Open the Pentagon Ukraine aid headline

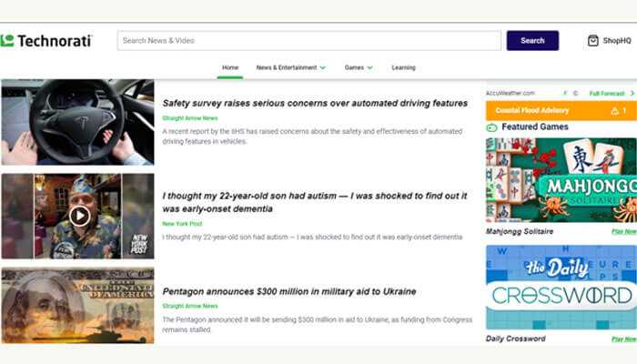pyautogui.click(x=288, y=291)
